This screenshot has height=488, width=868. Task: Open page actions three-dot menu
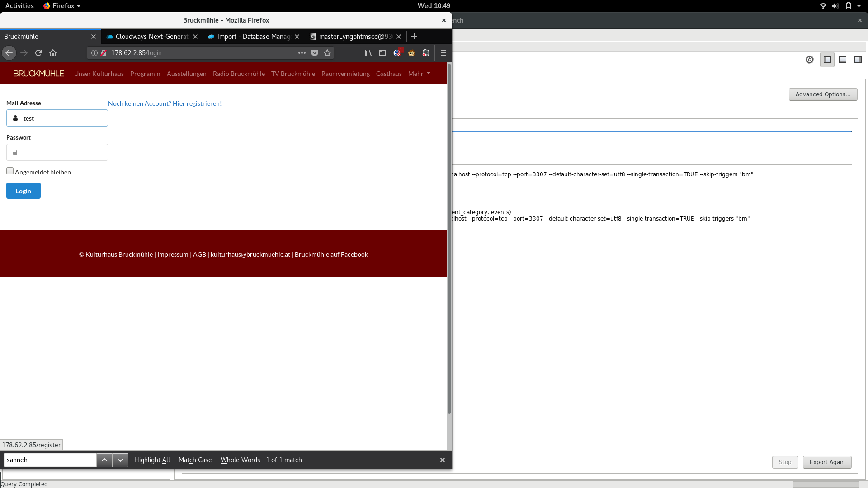click(302, 53)
